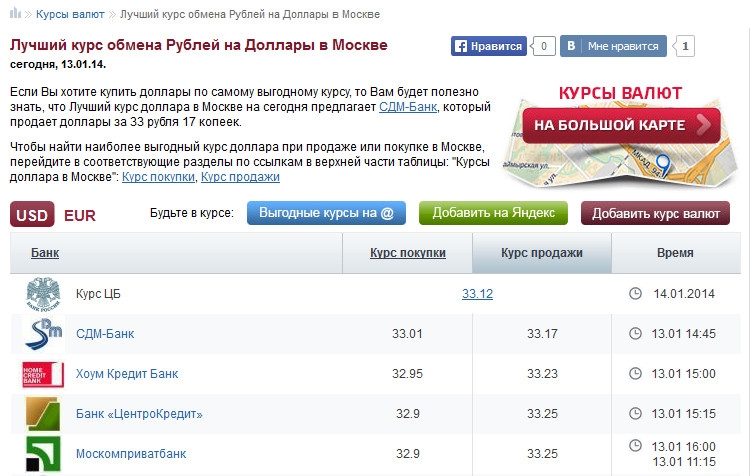Click the ЦентроКредит bank logo

tap(43, 414)
